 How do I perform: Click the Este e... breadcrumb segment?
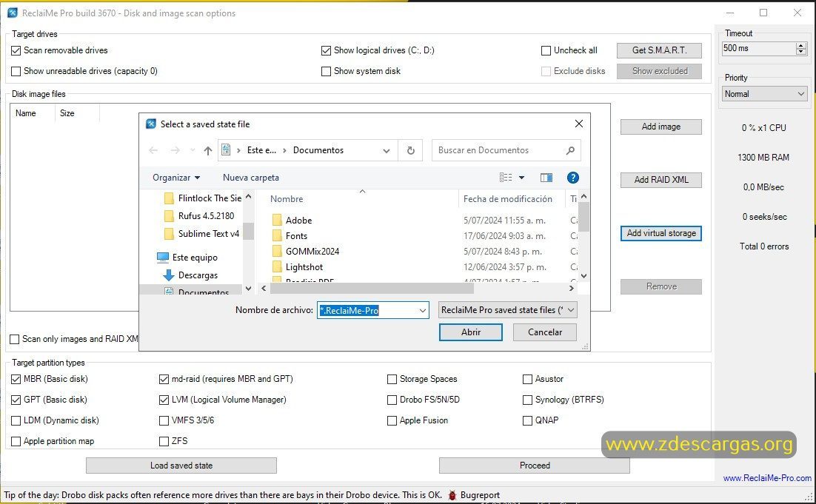pyautogui.click(x=261, y=150)
